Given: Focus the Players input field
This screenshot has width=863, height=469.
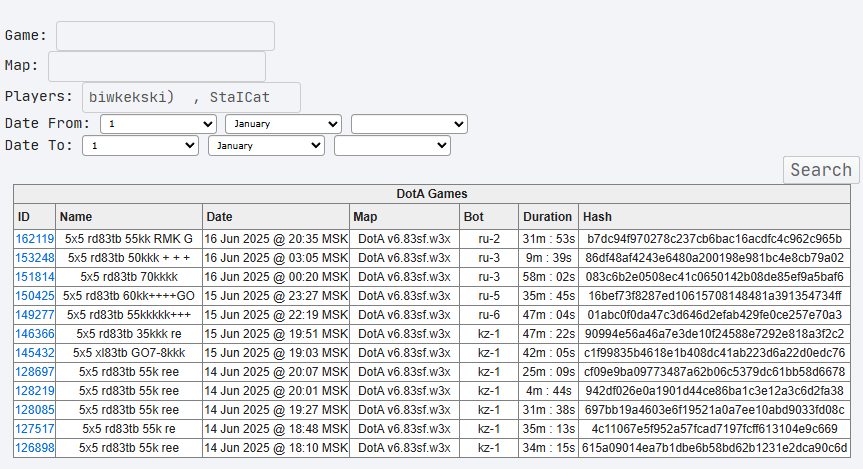Looking at the screenshot, I should click(191, 97).
